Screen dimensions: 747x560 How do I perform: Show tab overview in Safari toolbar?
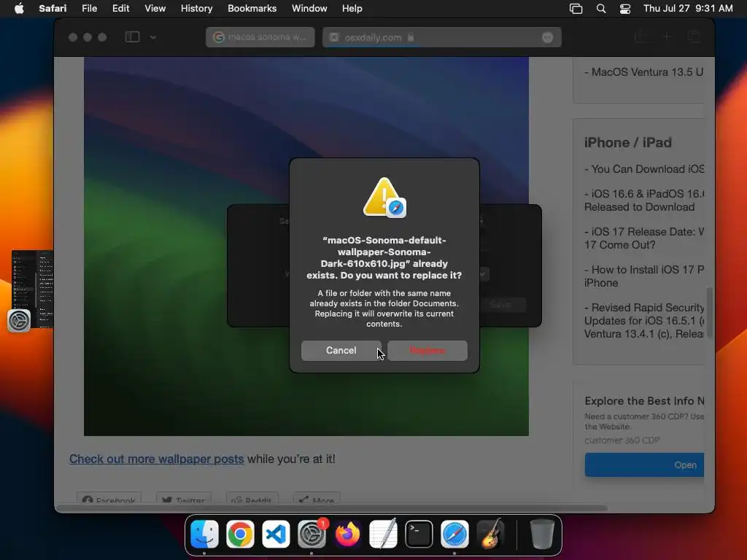pos(694,37)
